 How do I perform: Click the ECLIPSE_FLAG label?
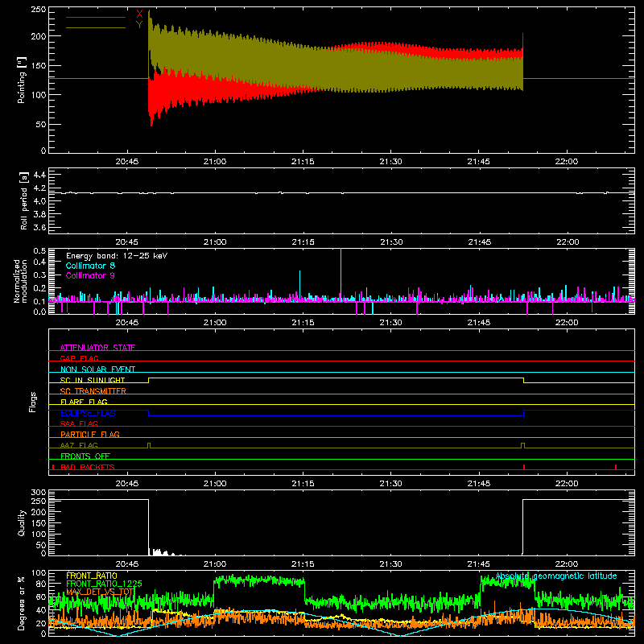(88, 413)
